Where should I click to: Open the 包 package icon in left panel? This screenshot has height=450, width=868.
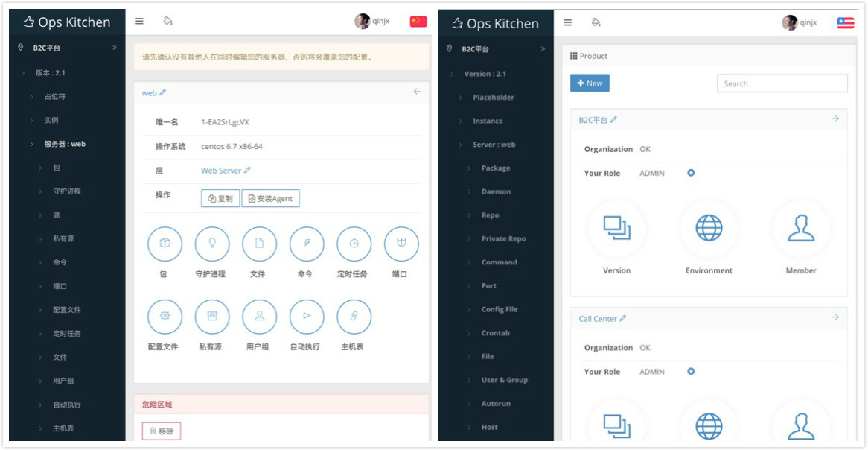(x=165, y=244)
